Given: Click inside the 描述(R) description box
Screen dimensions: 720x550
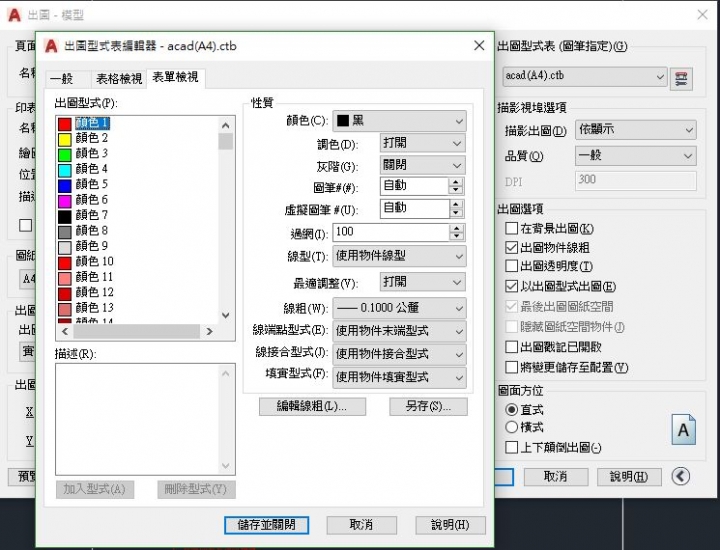Looking at the screenshot, I should 145,419.
